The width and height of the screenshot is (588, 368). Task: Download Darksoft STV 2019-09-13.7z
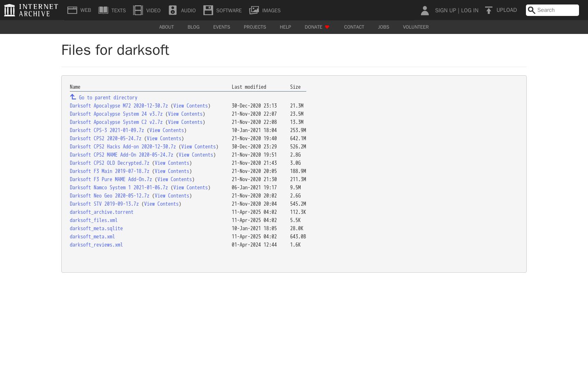click(x=105, y=204)
